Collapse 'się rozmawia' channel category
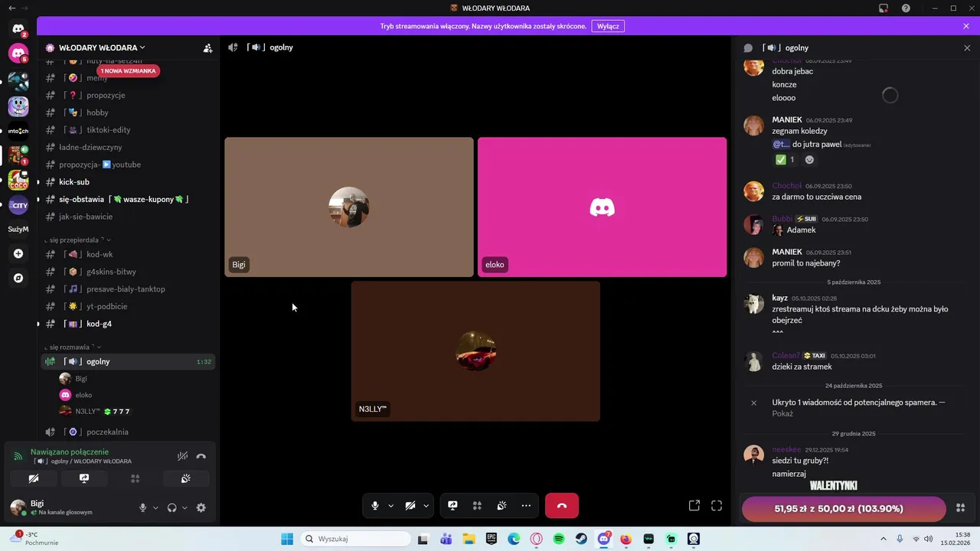Viewport: 980px width, 551px height. [73, 347]
